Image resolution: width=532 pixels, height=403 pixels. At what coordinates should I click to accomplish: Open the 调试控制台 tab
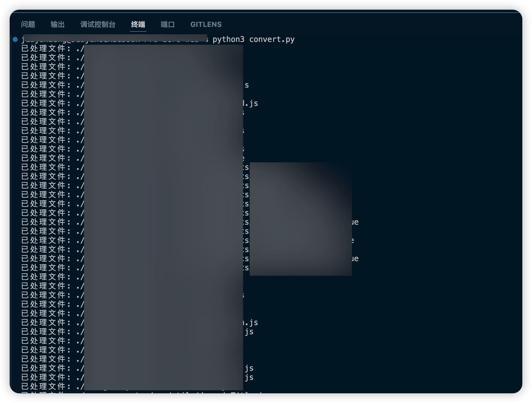pyautogui.click(x=98, y=24)
